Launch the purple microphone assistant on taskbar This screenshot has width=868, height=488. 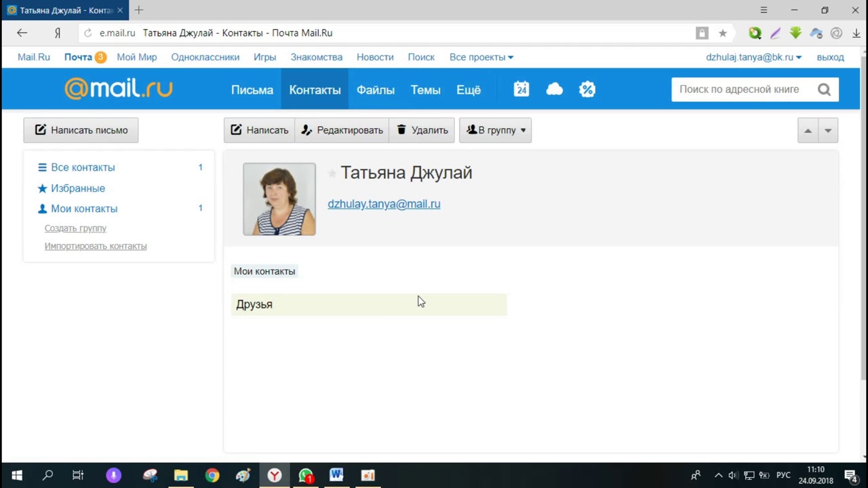coord(114,475)
